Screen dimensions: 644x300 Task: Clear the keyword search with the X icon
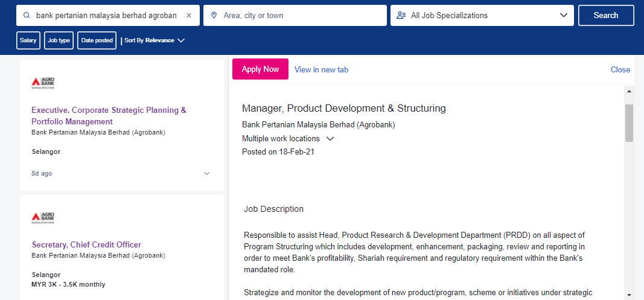click(x=189, y=16)
